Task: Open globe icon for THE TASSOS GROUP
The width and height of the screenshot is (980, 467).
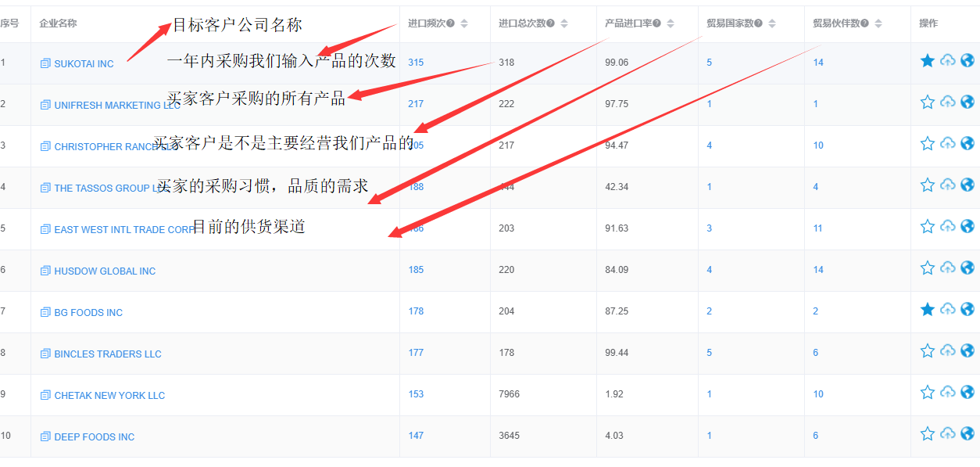Action: pyautogui.click(x=967, y=185)
